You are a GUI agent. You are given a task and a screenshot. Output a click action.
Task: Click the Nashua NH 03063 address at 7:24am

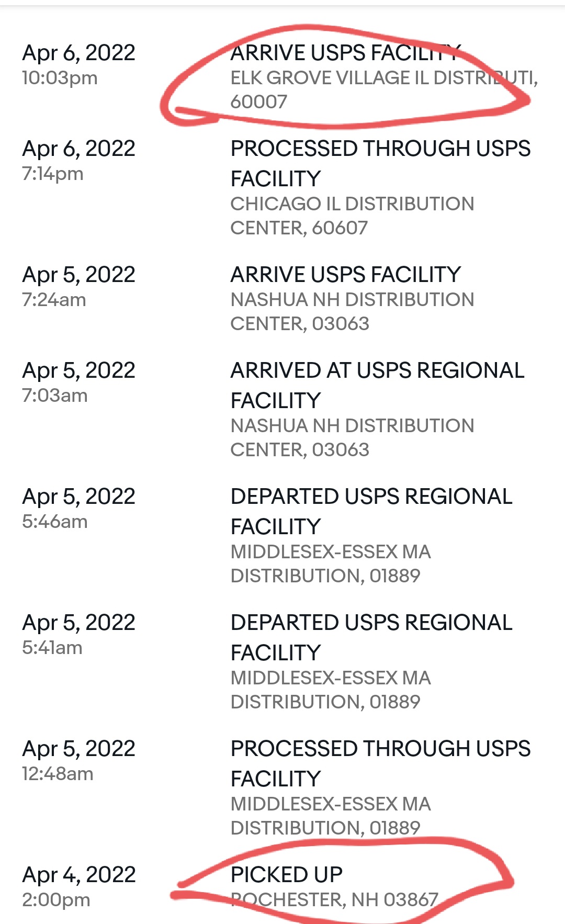tap(352, 311)
